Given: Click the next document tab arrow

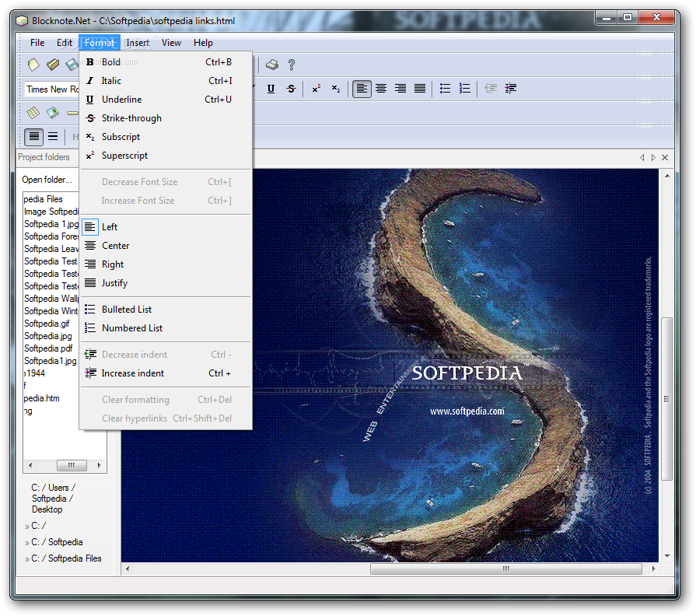Looking at the screenshot, I should (653, 158).
